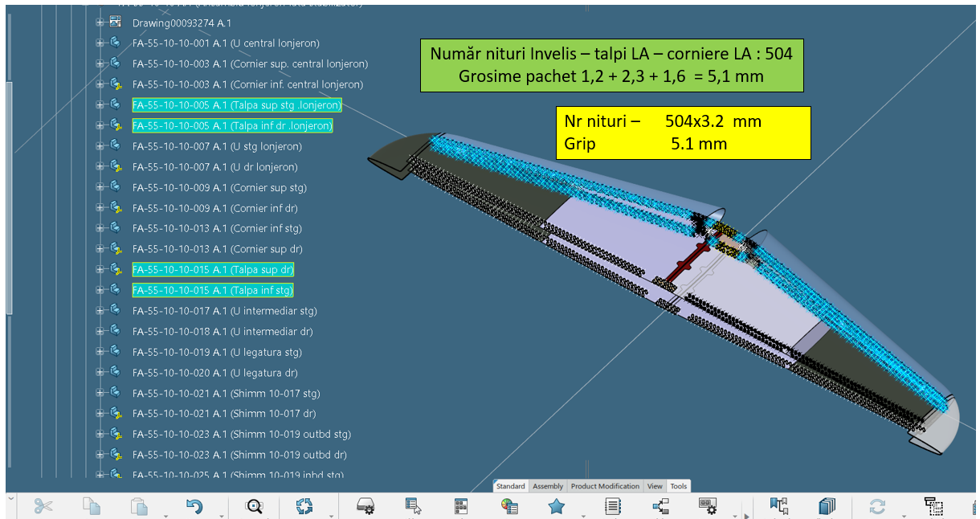Image resolution: width=980 pixels, height=519 pixels.
Task: Select Shimm 10-017 stg tree item
Action: [x=226, y=394]
